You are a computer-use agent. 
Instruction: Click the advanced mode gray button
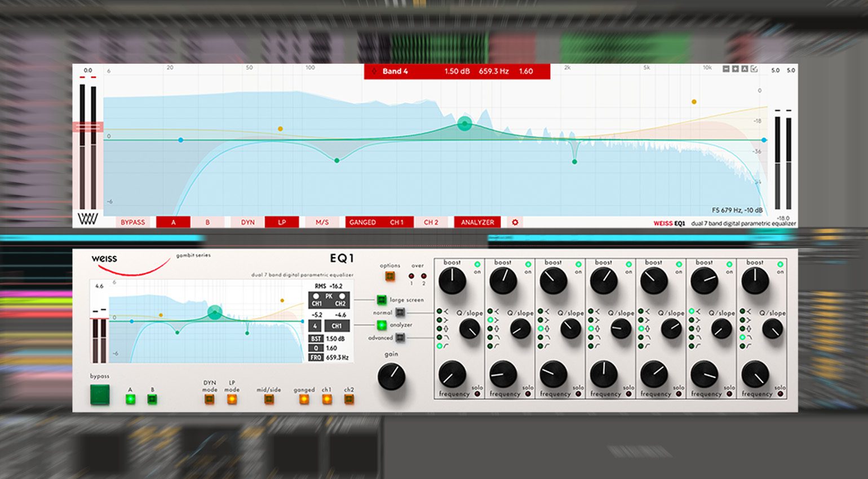tap(400, 338)
